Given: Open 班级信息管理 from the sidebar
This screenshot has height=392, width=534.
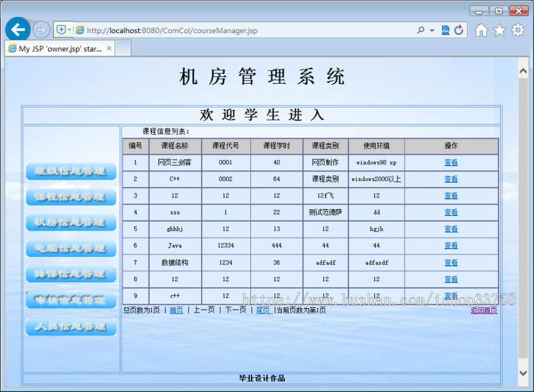Looking at the screenshot, I should [71, 171].
